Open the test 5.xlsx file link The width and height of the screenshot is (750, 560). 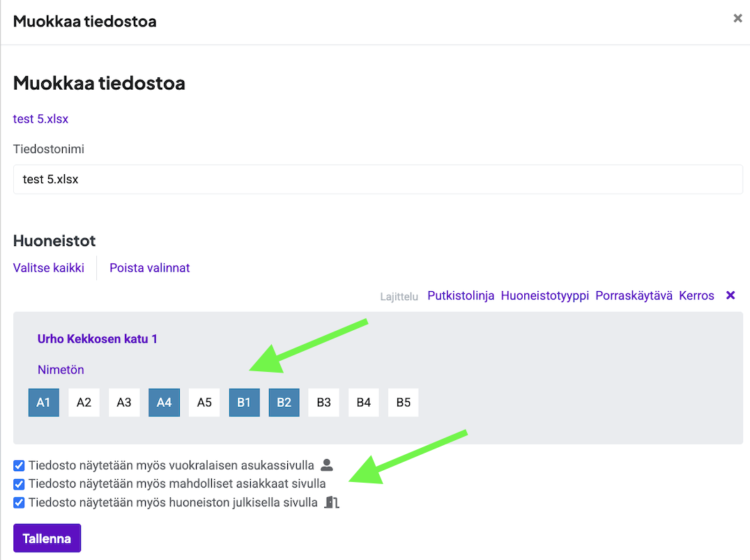40,119
